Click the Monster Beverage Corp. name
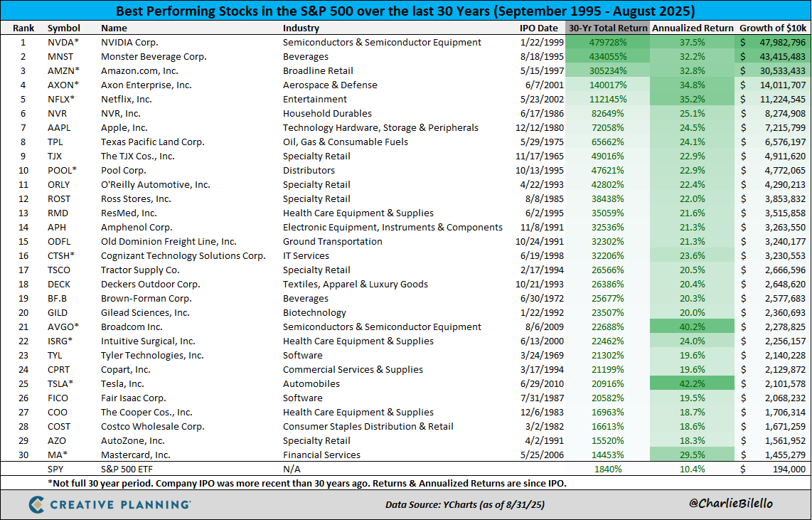Image resolution: width=812 pixels, height=520 pixels. (154, 57)
